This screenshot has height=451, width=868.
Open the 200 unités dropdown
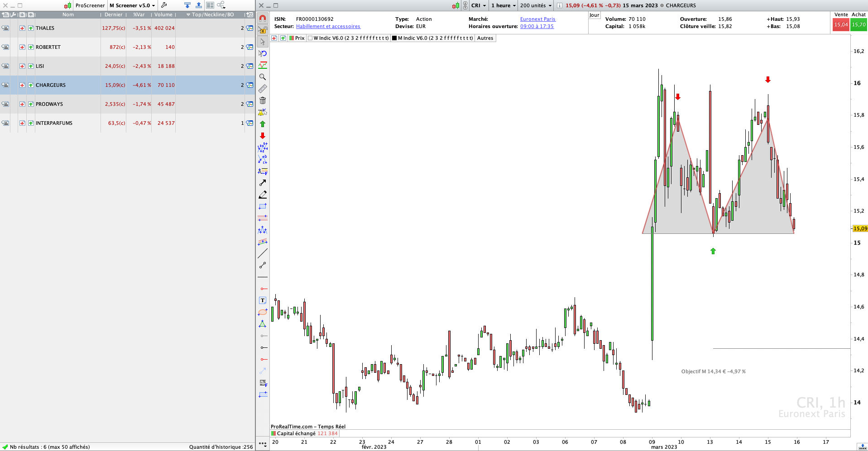(x=536, y=5)
